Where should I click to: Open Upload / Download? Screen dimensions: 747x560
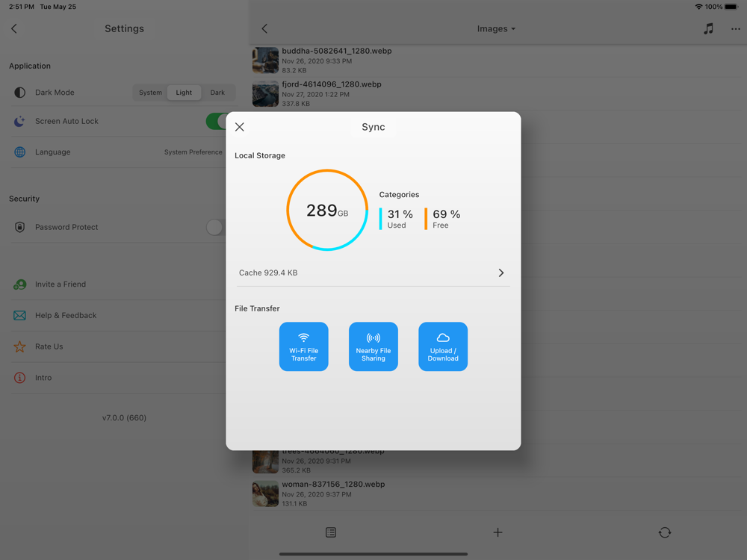tap(442, 346)
